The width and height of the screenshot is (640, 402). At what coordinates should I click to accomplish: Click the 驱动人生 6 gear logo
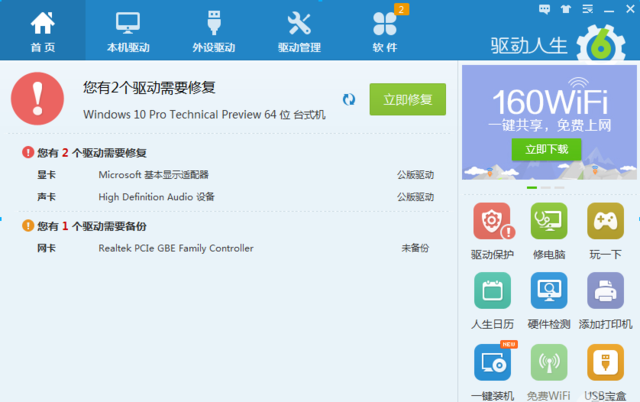click(x=601, y=44)
